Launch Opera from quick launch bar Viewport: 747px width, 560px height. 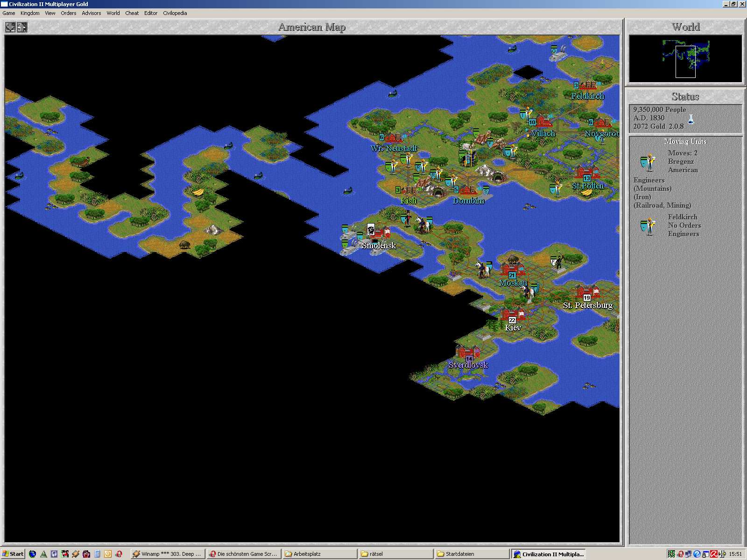tap(119, 554)
